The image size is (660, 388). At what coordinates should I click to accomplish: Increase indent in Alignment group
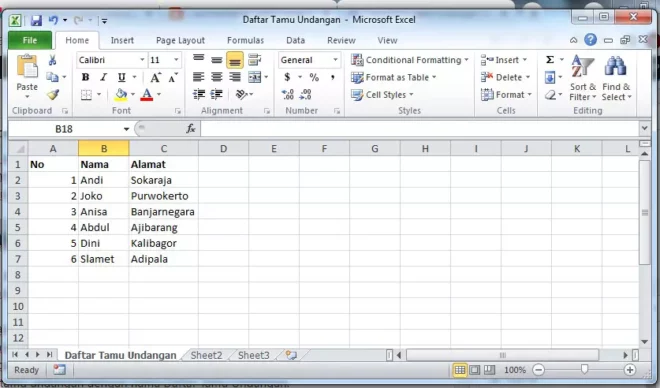tap(216, 94)
